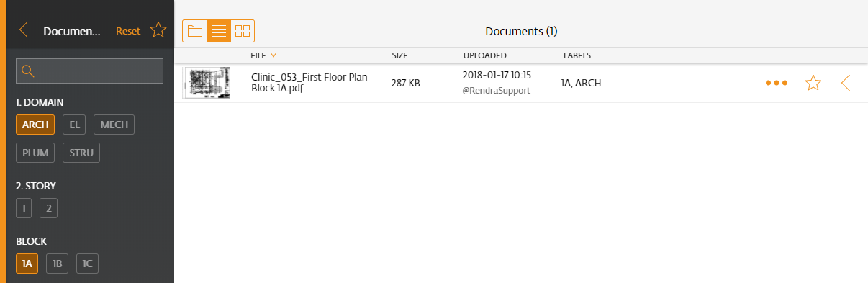Reset all filters
Viewport: 868px width, 283px height.
128,31
